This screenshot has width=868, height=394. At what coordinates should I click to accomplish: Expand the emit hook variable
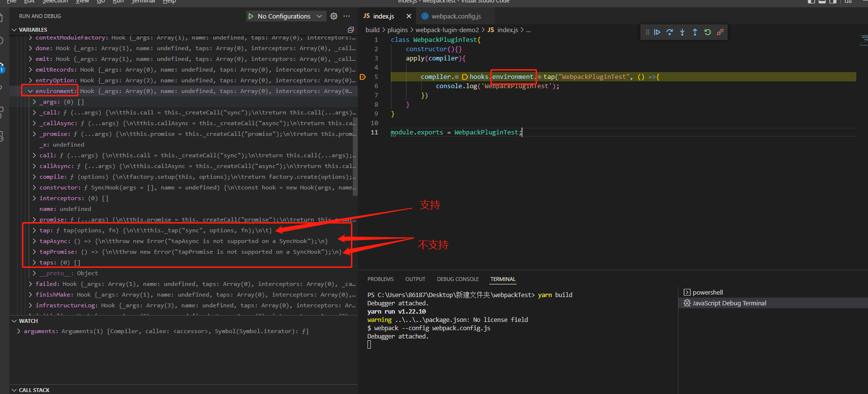point(30,59)
